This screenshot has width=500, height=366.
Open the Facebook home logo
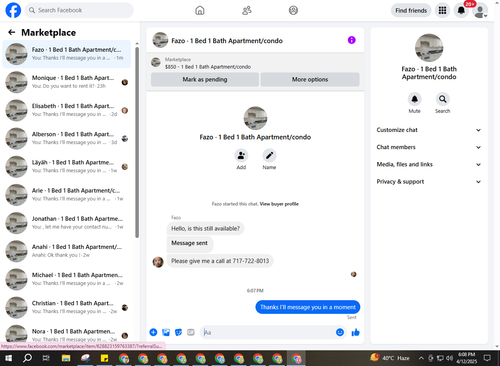click(x=13, y=10)
